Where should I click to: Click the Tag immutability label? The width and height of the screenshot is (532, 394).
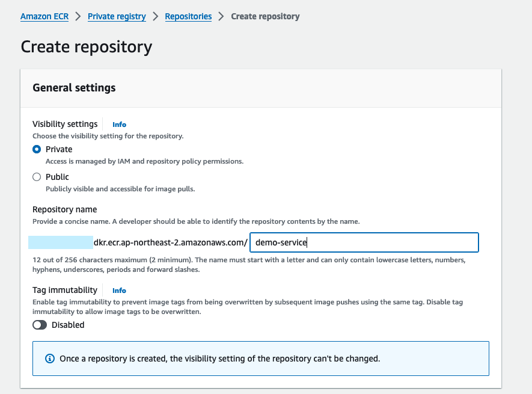65,290
